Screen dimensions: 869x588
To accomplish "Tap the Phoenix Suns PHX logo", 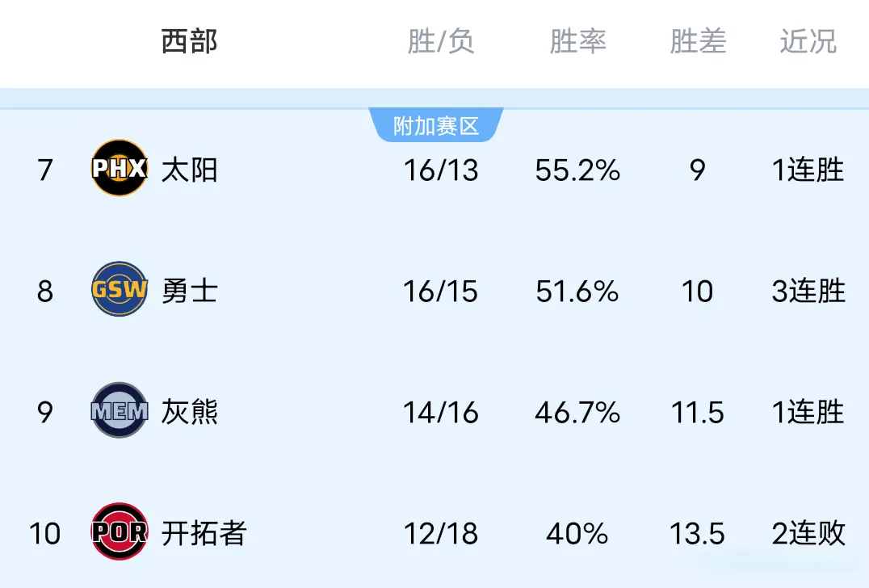I will [119, 169].
